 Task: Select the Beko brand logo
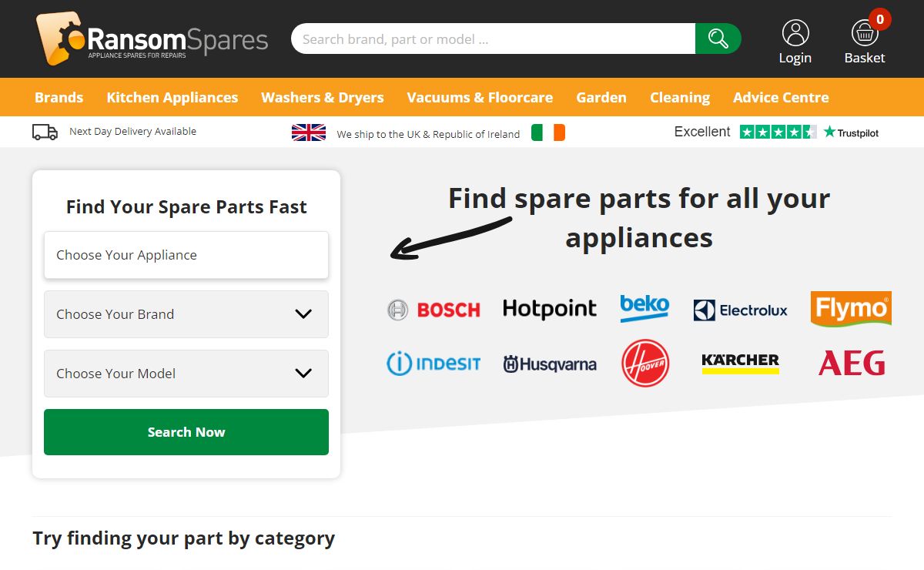point(644,308)
